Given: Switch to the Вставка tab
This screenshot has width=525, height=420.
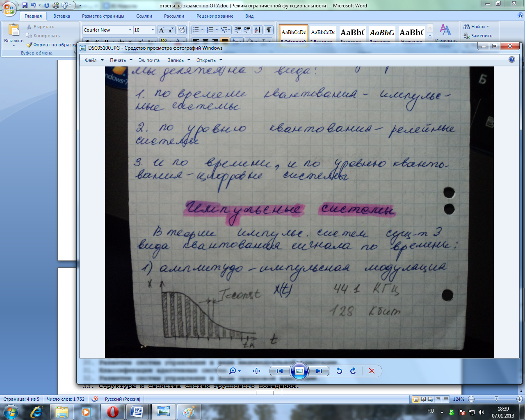Looking at the screenshot, I should 62,16.
